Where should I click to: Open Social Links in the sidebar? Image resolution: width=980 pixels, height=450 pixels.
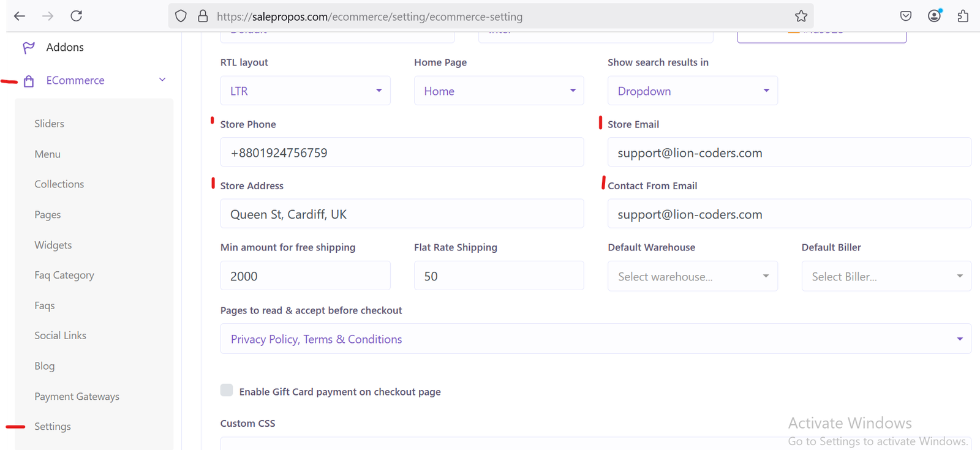(x=60, y=336)
